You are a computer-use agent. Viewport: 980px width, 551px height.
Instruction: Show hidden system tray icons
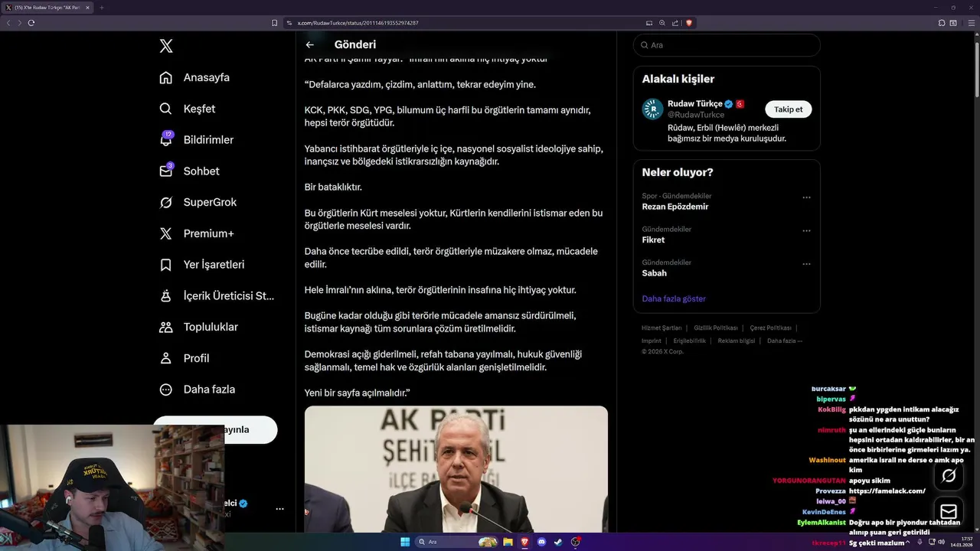pos(908,542)
